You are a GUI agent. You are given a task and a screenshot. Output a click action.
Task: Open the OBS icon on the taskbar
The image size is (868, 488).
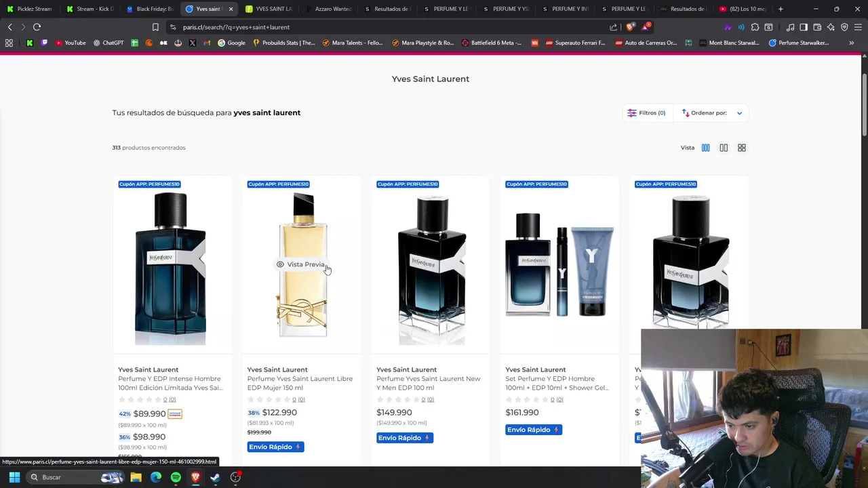click(x=235, y=477)
